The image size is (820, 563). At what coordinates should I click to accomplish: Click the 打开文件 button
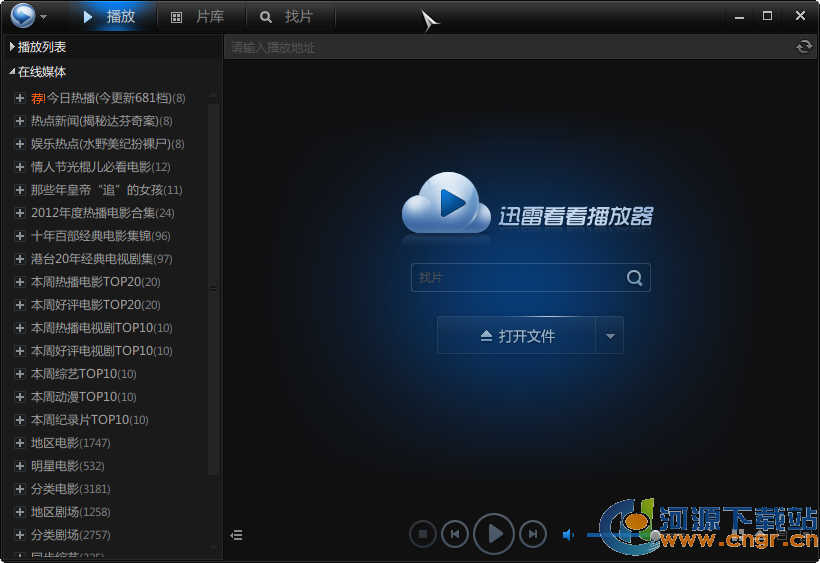pos(517,336)
